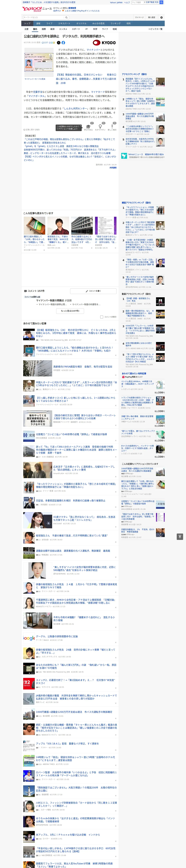React with 新しい視点 exclamation icon
Image resolution: width=186 pixels, height=868 pixels.
(x=112, y=127)
